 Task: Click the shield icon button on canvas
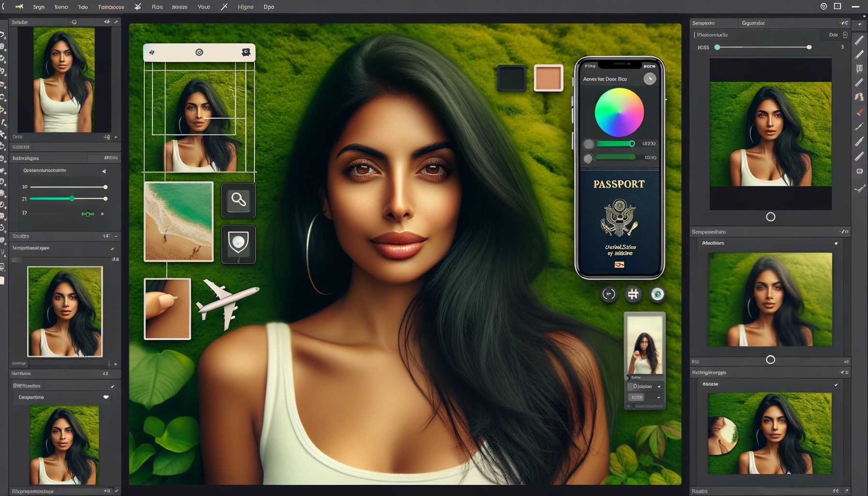point(238,244)
